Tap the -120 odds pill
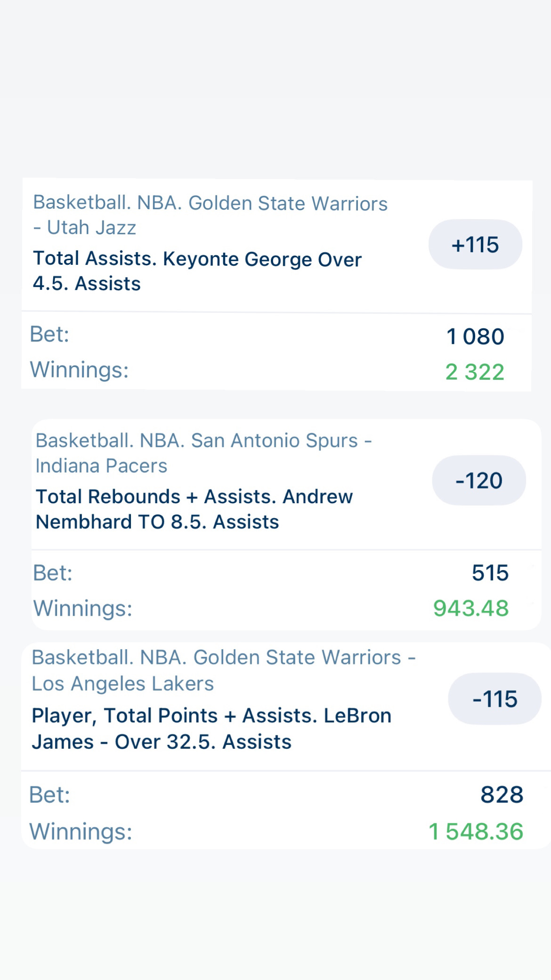The width and height of the screenshot is (551, 980). (x=478, y=481)
